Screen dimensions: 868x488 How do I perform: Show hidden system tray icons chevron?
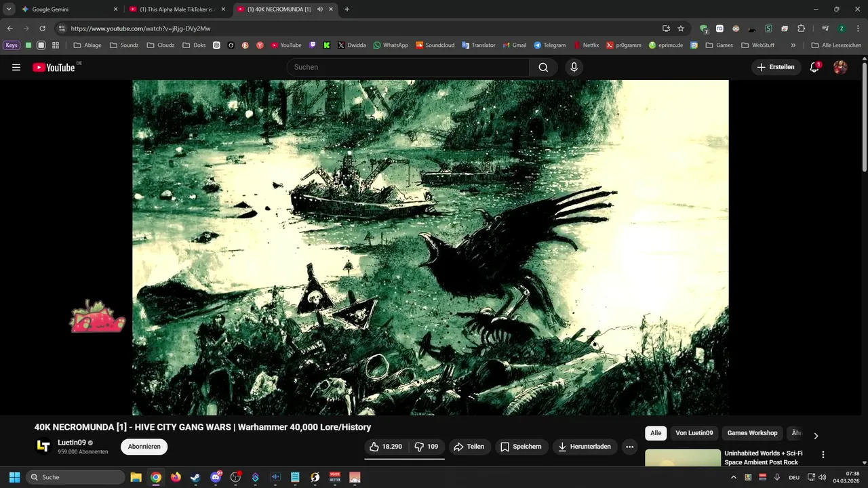tap(733, 477)
